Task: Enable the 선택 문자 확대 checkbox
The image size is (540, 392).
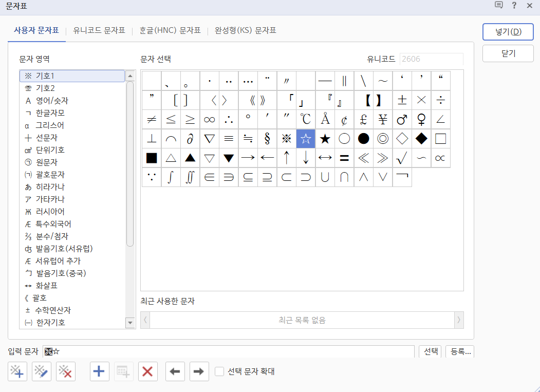Action: point(219,371)
